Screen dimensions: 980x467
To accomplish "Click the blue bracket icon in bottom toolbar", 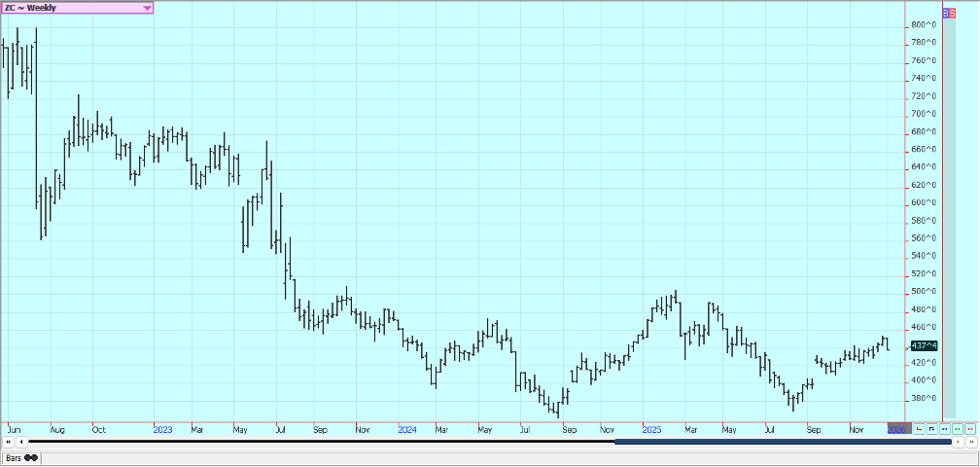I will [931, 428].
